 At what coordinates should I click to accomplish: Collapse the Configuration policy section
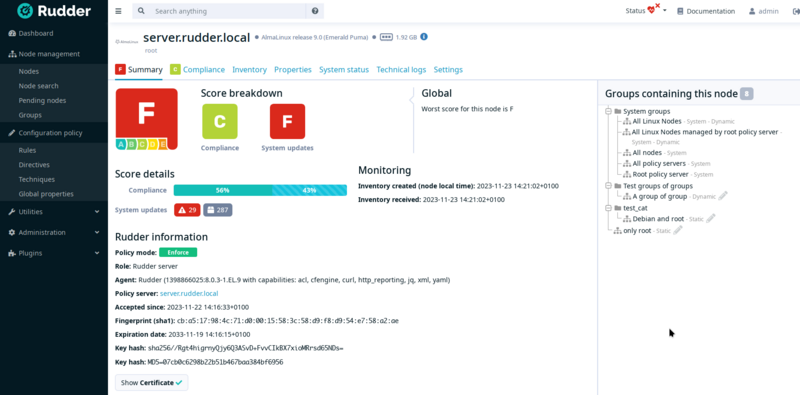tap(54, 133)
